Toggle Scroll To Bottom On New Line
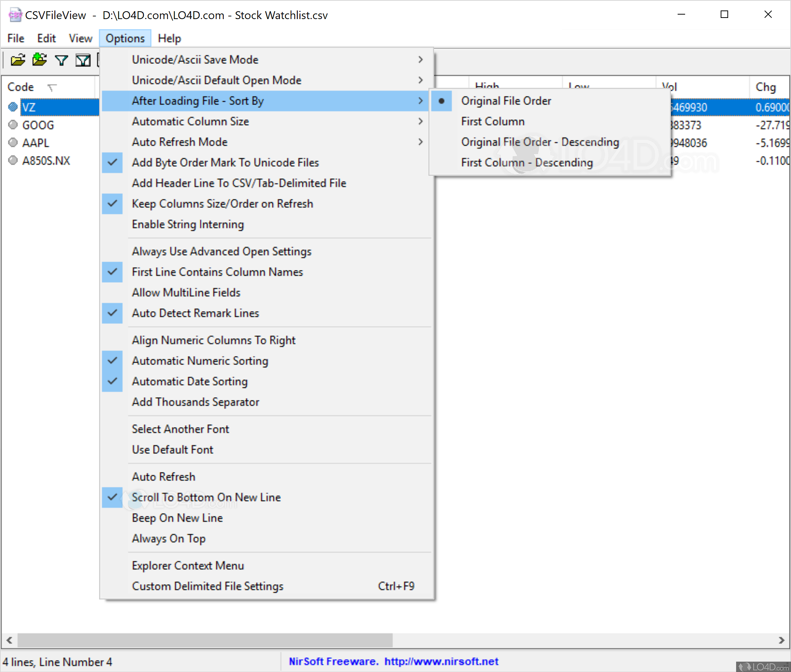791x672 pixels. pos(267,497)
